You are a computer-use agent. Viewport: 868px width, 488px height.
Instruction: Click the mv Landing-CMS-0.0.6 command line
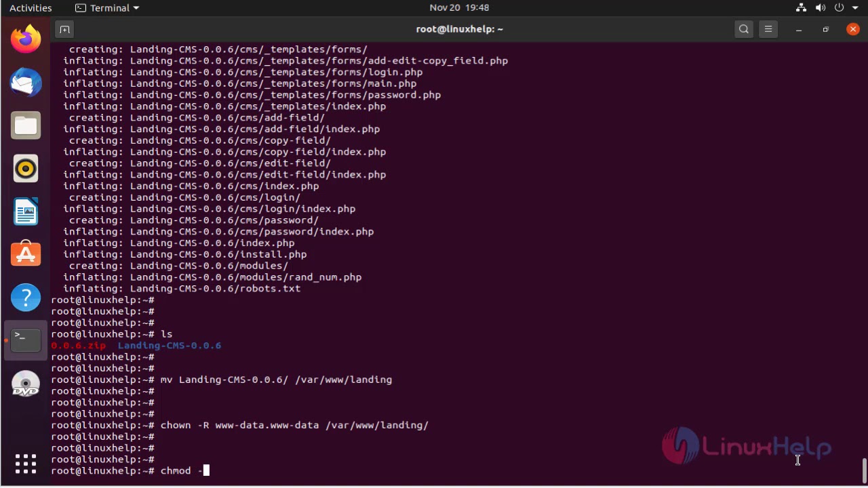[x=221, y=380]
